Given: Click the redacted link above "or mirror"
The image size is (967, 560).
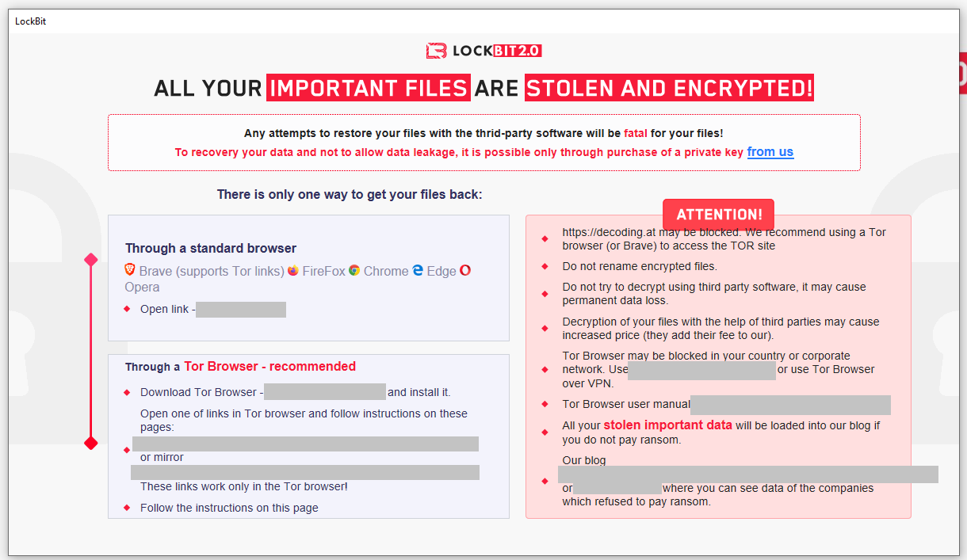Looking at the screenshot, I should click(305, 444).
